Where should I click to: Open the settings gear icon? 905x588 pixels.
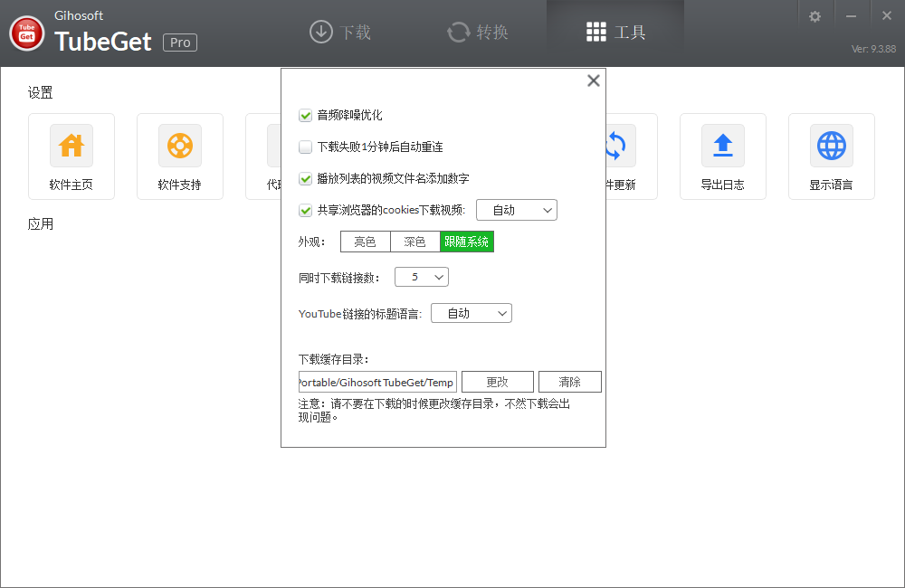pyautogui.click(x=815, y=14)
